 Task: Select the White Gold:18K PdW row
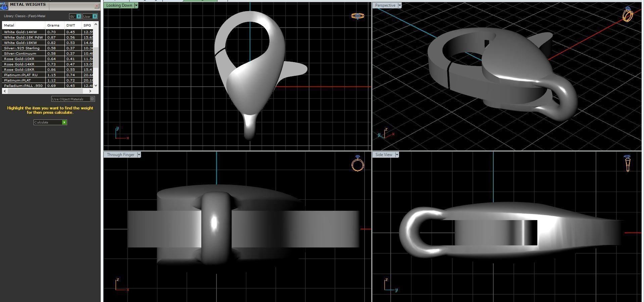coord(48,37)
